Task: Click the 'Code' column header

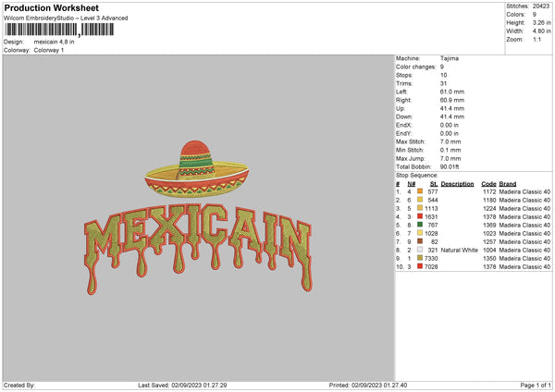Action: (x=488, y=184)
